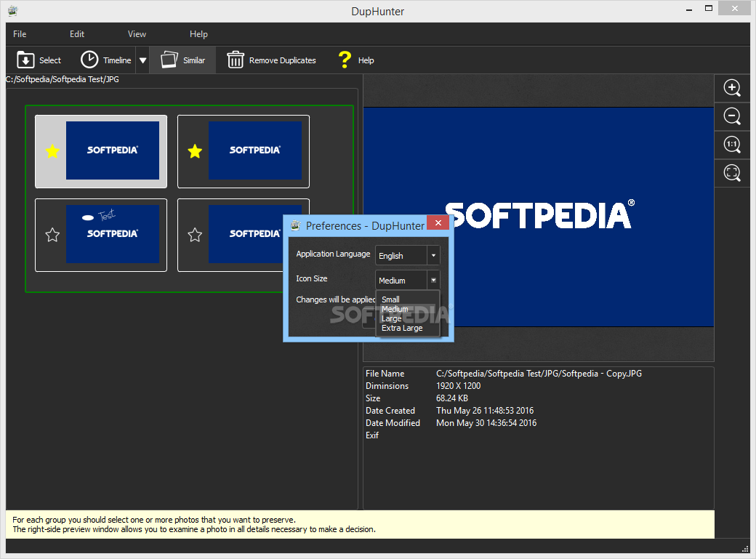Click the Similar photos icon

[x=169, y=60]
